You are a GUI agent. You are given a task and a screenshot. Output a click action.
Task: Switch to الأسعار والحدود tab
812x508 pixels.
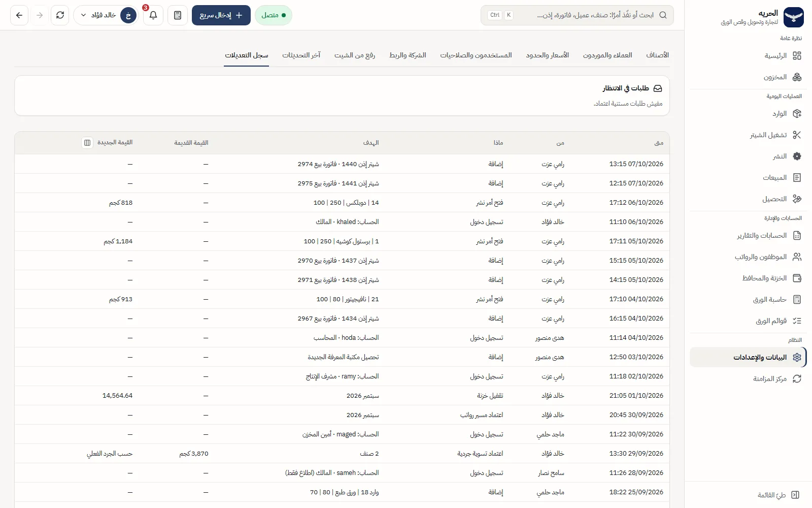tap(547, 55)
